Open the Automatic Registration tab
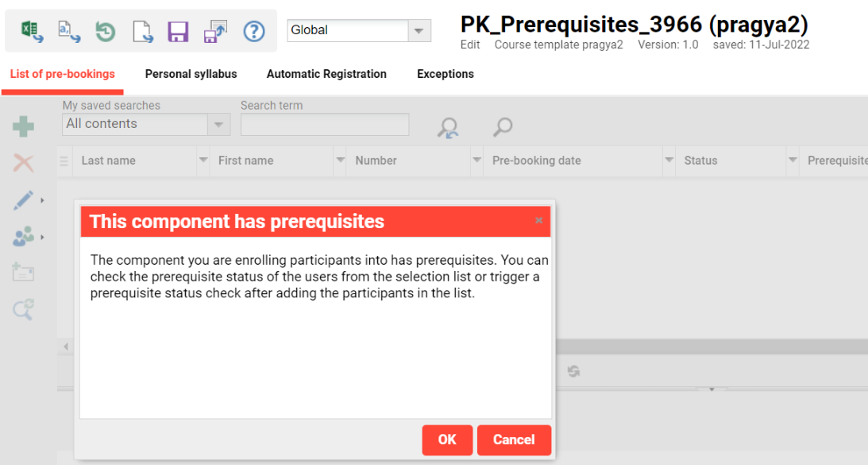The height and width of the screenshot is (465, 868). [x=326, y=74]
